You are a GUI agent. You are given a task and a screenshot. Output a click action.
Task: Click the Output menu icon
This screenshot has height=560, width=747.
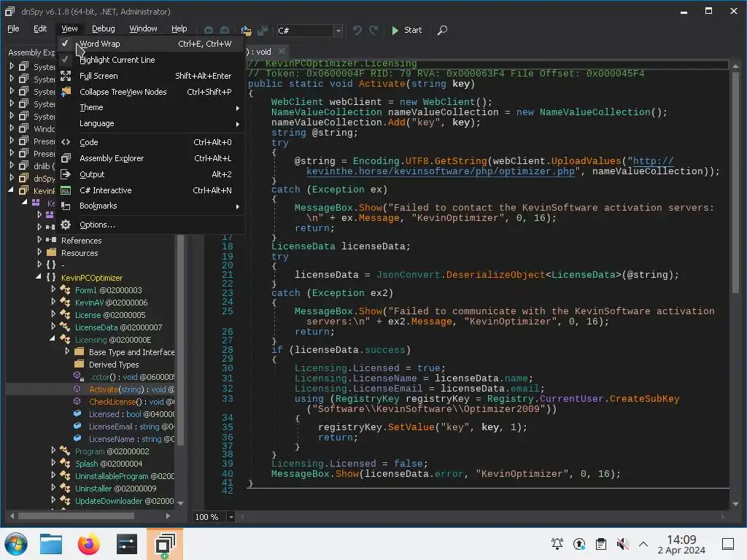(x=66, y=175)
